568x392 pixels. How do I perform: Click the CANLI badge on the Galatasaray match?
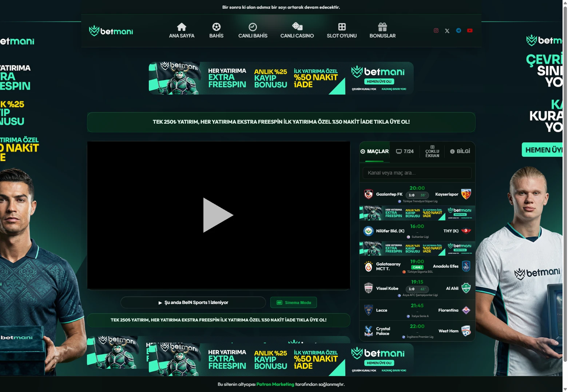(417, 267)
